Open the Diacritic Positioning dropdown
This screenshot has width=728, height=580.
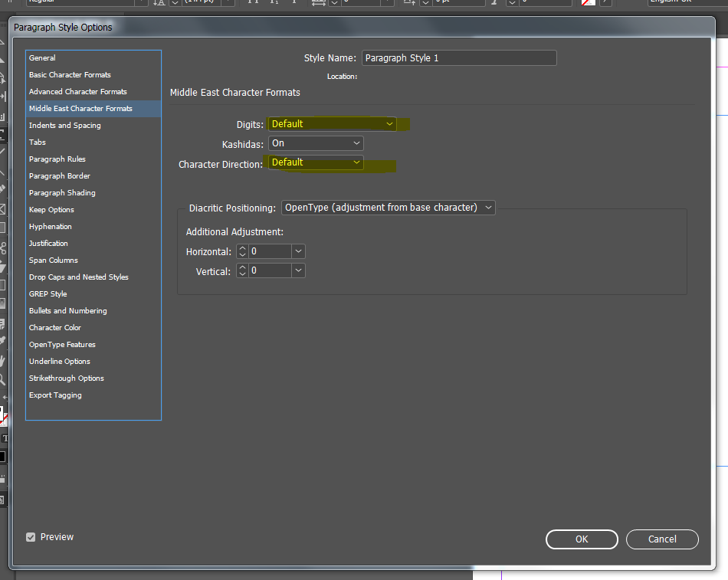(x=389, y=208)
